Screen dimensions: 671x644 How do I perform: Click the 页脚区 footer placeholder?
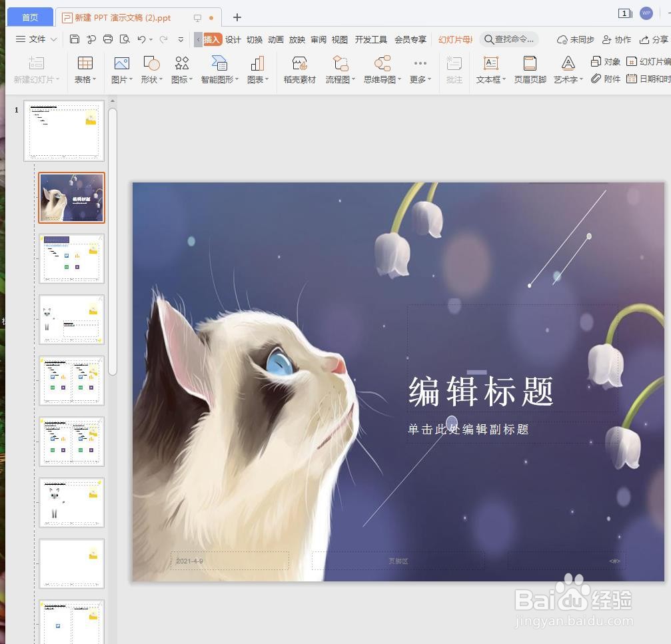[398, 561]
